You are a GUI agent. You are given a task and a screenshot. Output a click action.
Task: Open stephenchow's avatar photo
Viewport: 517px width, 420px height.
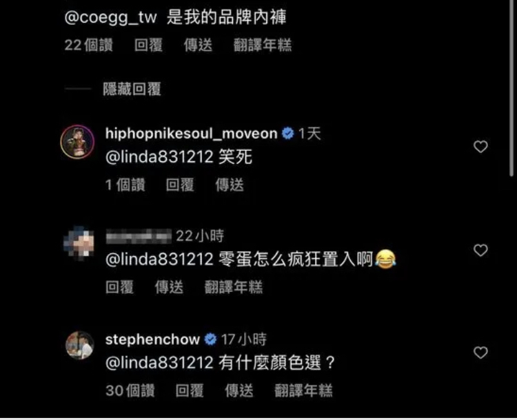[79, 345]
